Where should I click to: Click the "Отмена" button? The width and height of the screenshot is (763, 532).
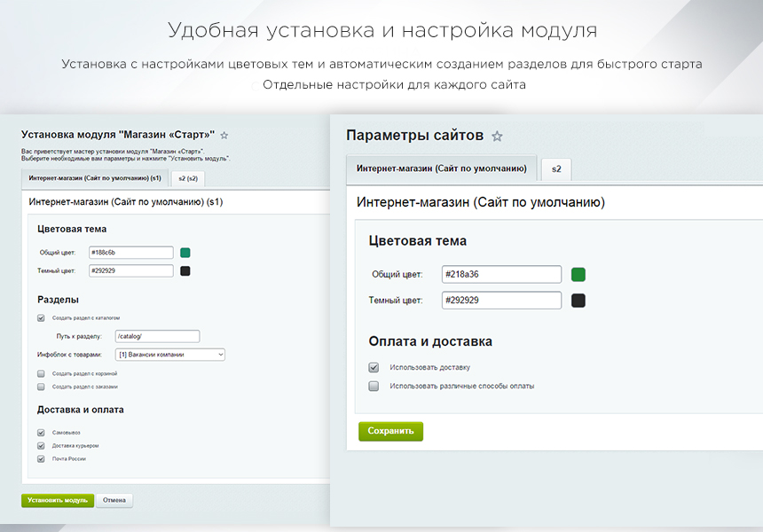(x=114, y=500)
